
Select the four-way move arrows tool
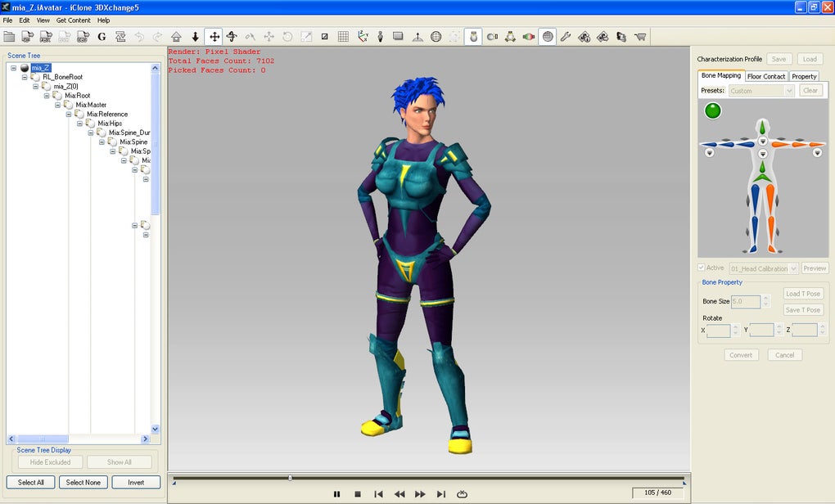[x=214, y=37]
